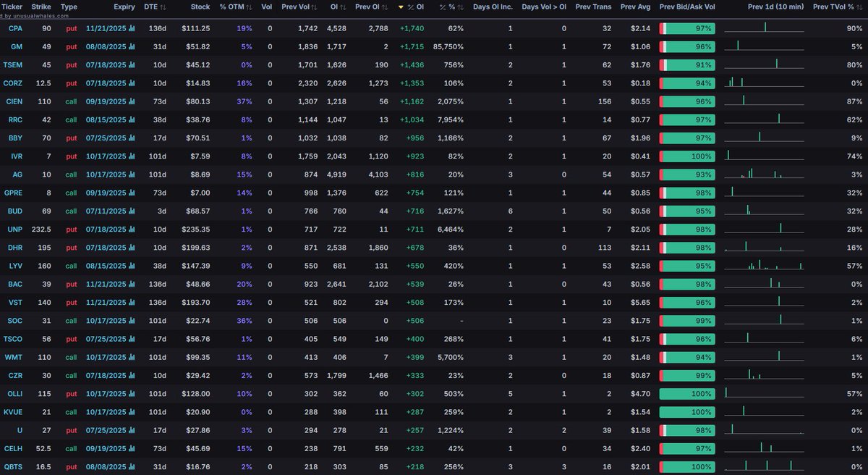Click the Prev Bid/Ask Vol header

tap(687, 7)
